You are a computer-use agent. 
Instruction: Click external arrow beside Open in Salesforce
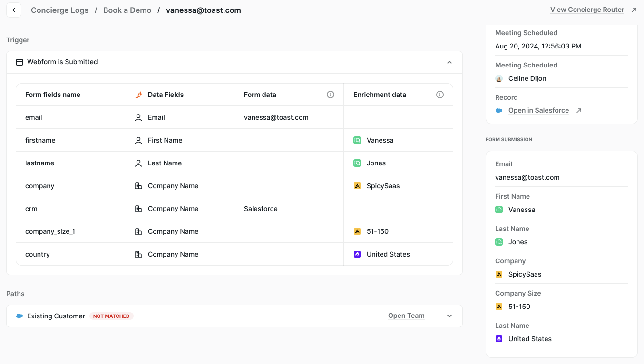pos(579,111)
